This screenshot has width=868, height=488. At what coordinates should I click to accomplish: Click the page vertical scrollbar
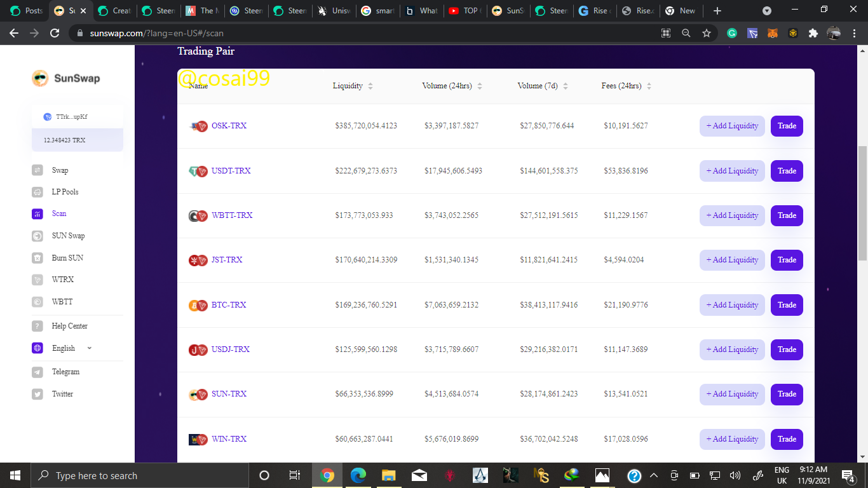point(862,203)
